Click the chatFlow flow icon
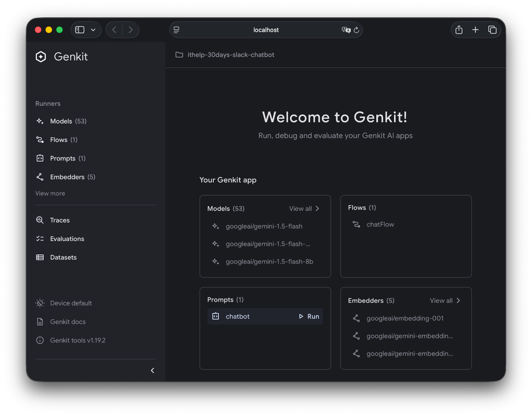Image resolution: width=532 pixels, height=416 pixels. [356, 224]
